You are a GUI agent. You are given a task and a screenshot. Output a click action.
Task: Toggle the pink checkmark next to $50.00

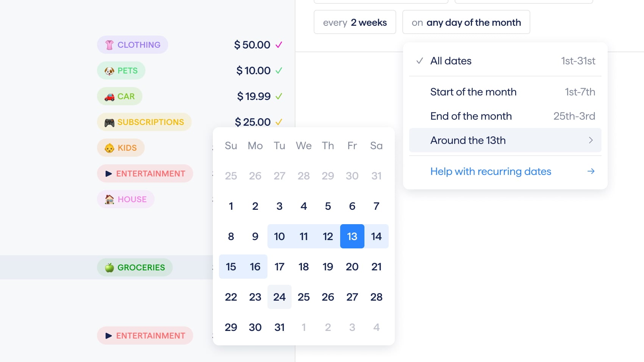coord(279,45)
